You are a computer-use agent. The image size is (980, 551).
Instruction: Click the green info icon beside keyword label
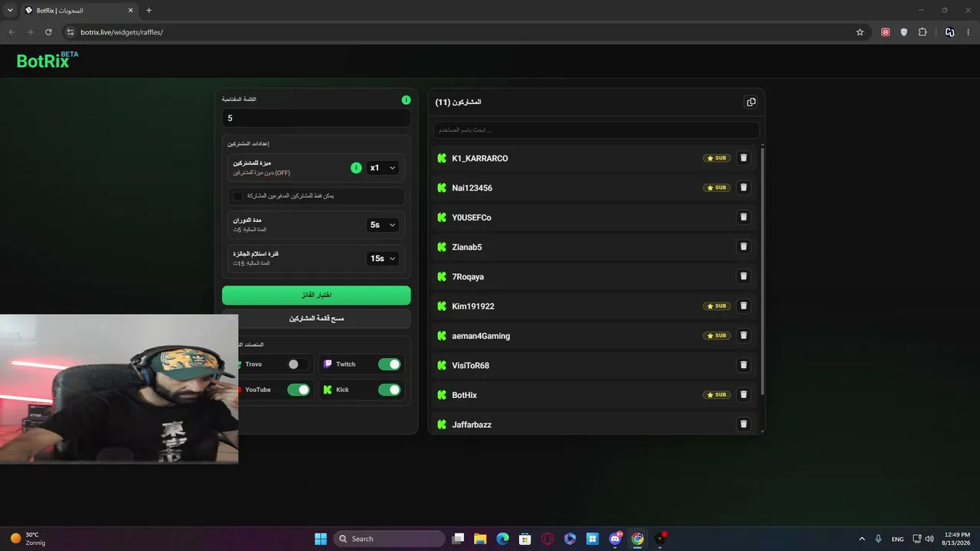tap(406, 99)
